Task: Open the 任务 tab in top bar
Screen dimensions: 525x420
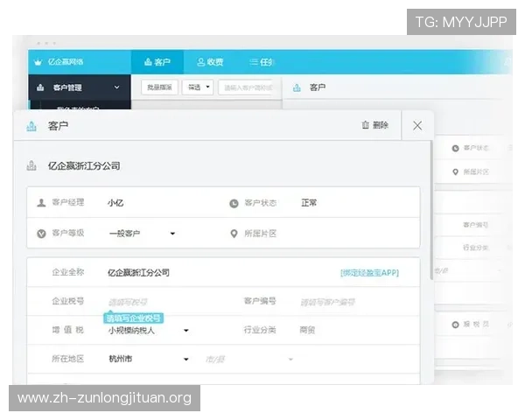Action: tap(262, 62)
